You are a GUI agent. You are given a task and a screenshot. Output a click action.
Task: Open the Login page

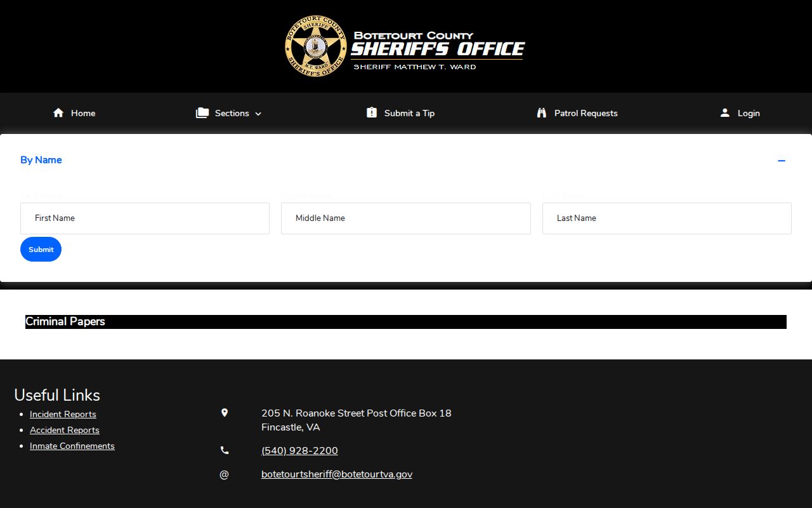tap(740, 113)
